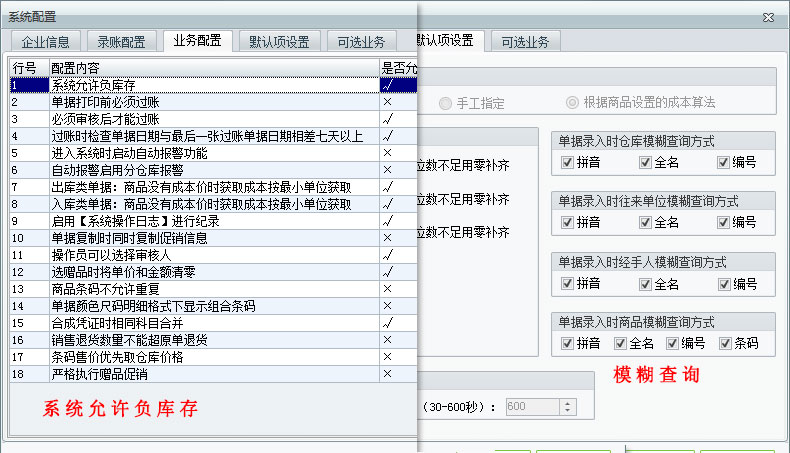Click X mark for 条码售价优先取仓库价格
Viewport: 790px width, 453px height.
(x=387, y=357)
